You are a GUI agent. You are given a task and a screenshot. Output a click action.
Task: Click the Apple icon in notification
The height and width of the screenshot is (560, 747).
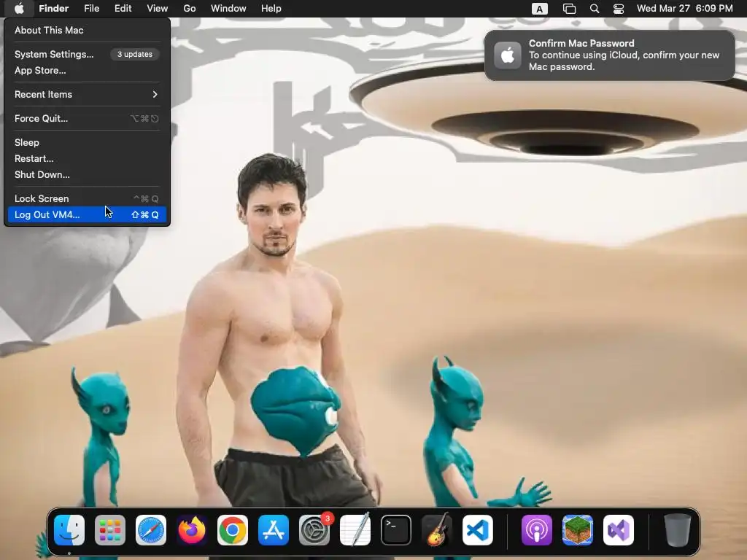tap(508, 55)
